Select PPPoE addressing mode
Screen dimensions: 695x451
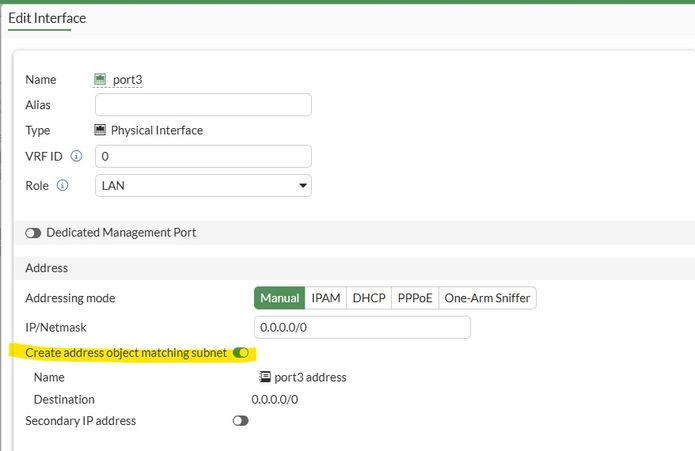point(417,298)
